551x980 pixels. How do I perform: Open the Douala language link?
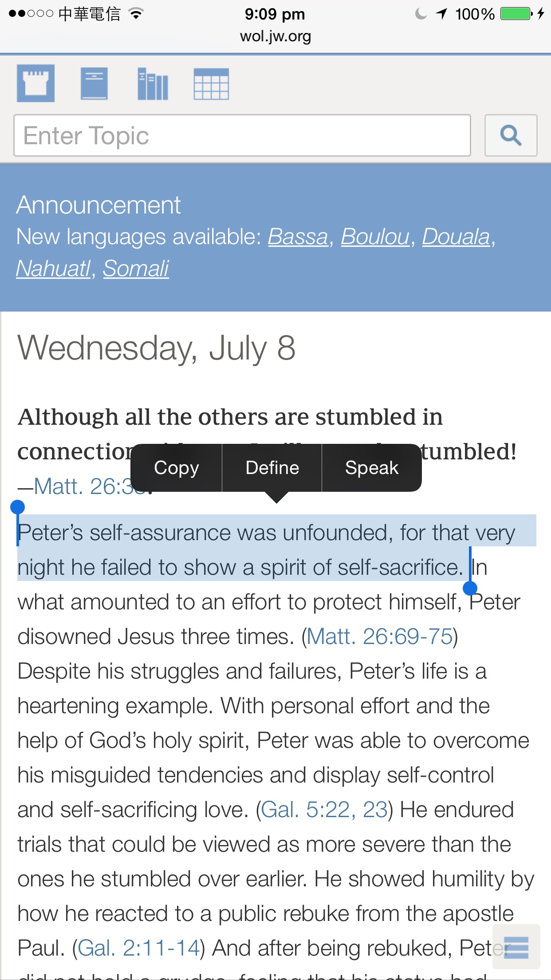coord(456,237)
